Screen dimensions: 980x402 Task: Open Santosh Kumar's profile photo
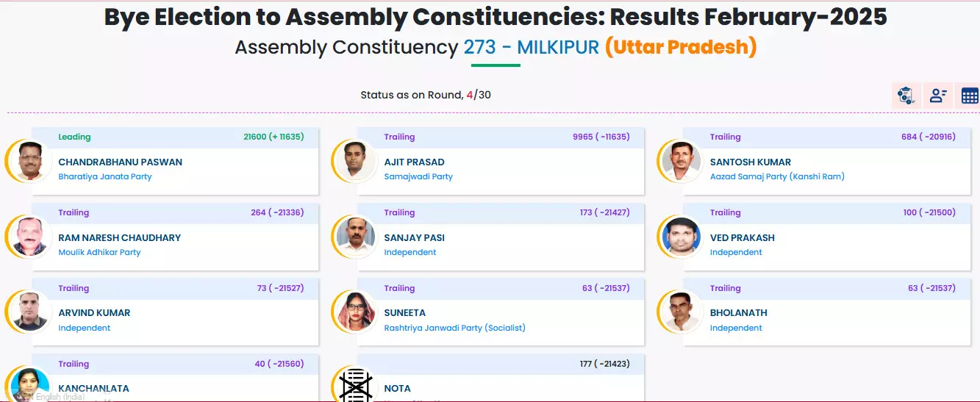(x=682, y=160)
